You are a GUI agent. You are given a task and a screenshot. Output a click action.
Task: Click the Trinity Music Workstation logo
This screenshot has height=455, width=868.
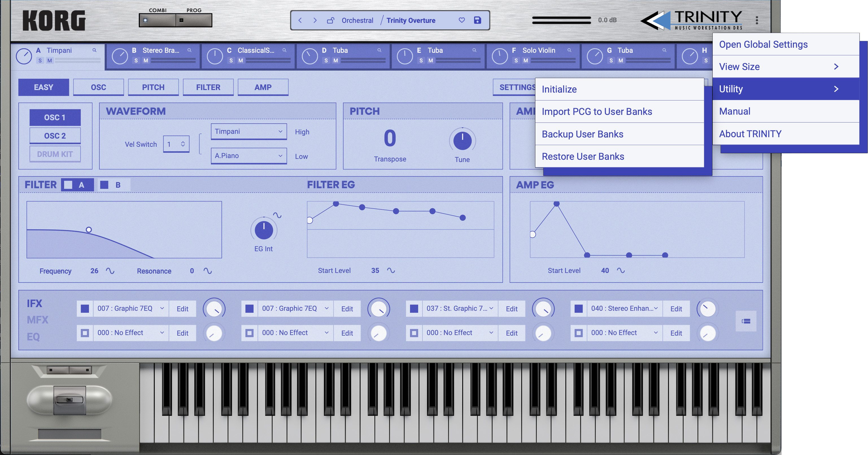pos(692,20)
